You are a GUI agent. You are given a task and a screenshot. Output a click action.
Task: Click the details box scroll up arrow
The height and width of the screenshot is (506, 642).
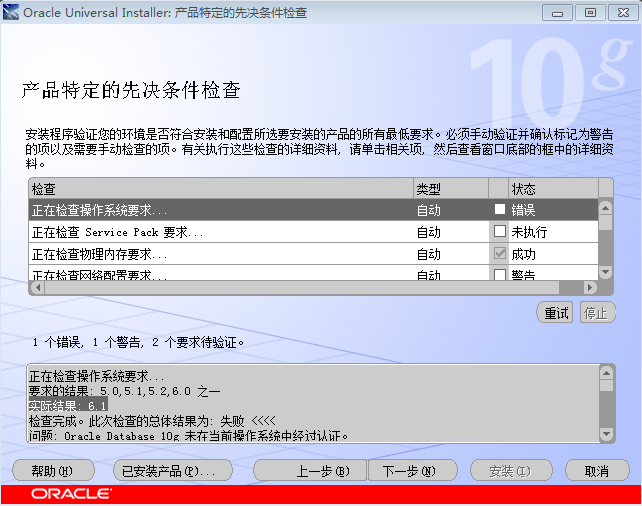606,373
